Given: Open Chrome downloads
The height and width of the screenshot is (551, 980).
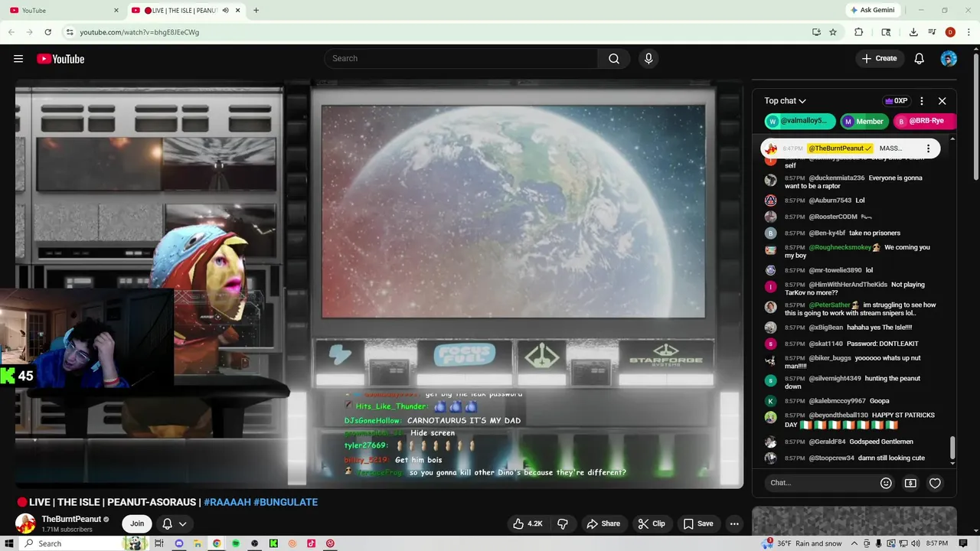Looking at the screenshot, I should (x=913, y=32).
